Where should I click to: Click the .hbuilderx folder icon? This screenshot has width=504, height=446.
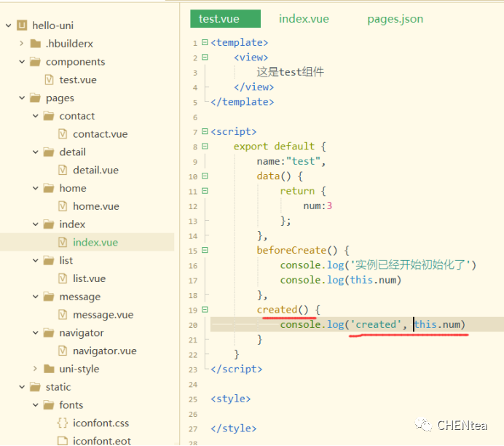click(36, 44)
